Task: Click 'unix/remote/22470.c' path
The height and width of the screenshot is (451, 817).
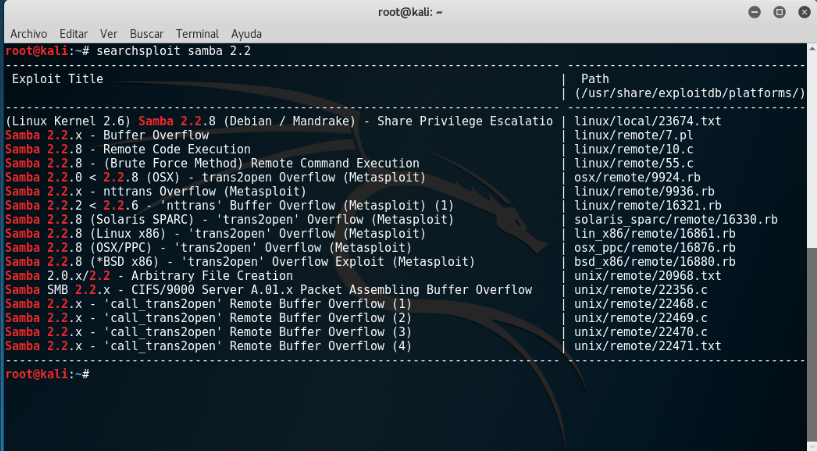Action: 641,332
